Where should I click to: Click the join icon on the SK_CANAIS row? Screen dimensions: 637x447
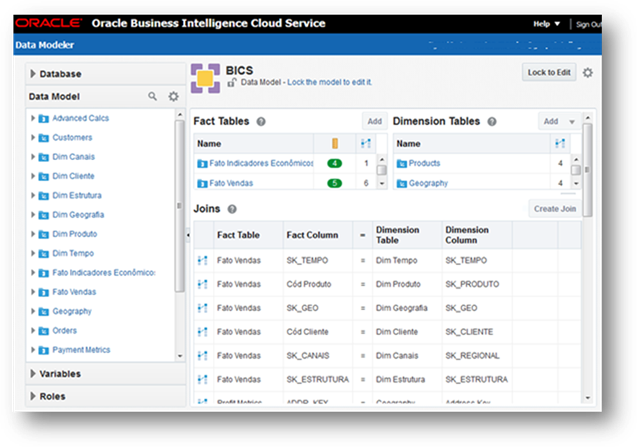(x=202, y=356)
